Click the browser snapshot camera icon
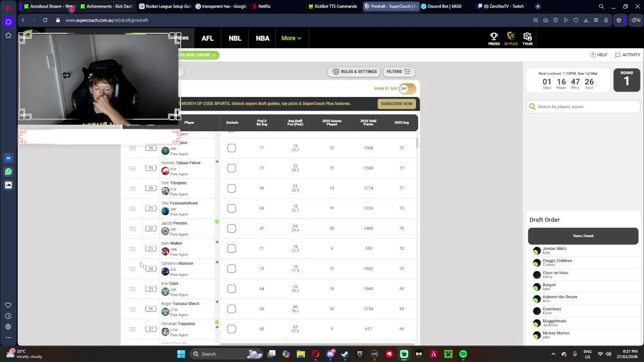This screenshot has height=362, width=644. click(x=546, y=20)
